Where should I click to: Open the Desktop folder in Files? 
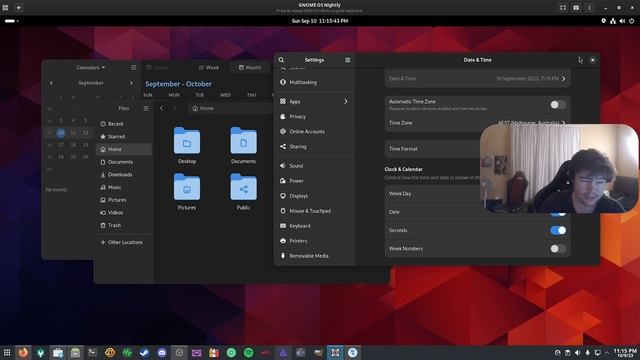click(187, 145)
